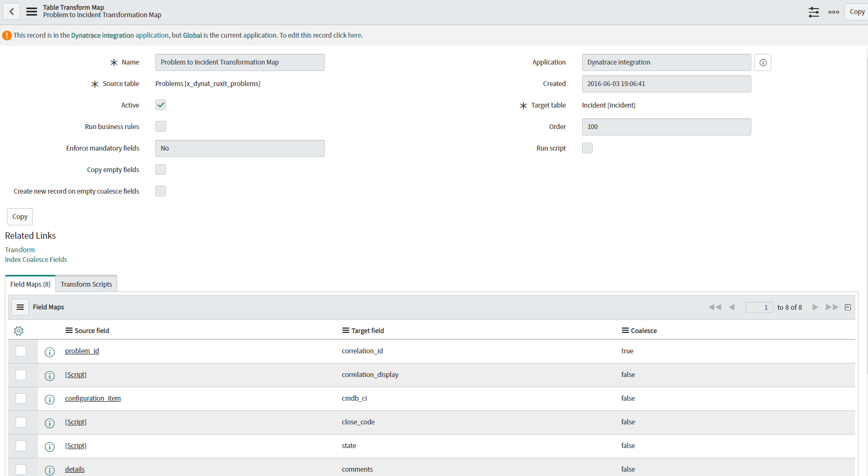The width and height of the screenshot is (868, 476).
Task: Preview the configuration_item field map record
Action: (x=49, y=400)
